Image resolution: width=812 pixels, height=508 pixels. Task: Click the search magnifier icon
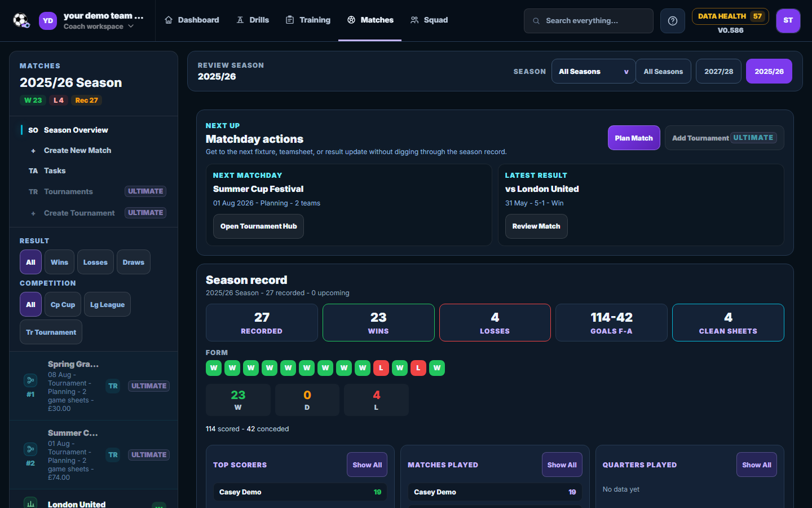[536, 21]
